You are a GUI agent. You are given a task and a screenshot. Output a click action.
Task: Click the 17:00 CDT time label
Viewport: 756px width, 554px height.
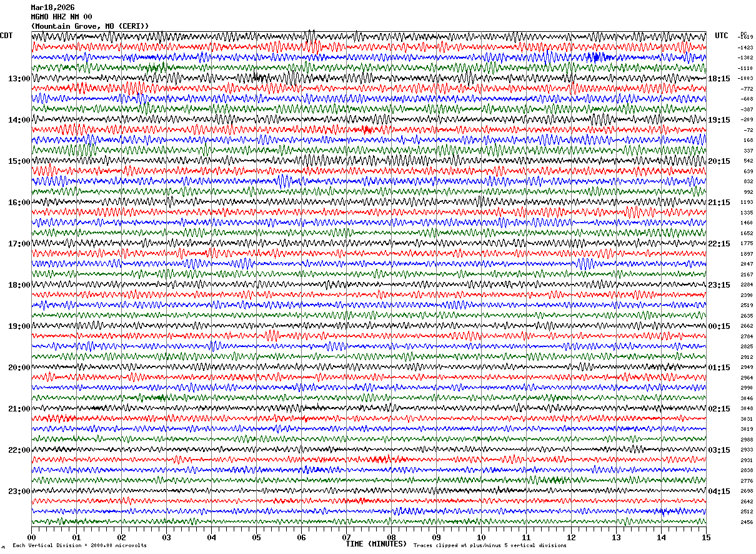[19, 244]
